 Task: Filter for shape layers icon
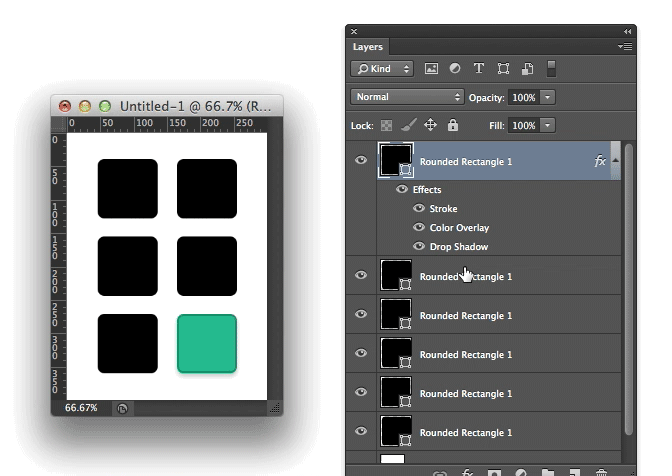click(503, 69)
